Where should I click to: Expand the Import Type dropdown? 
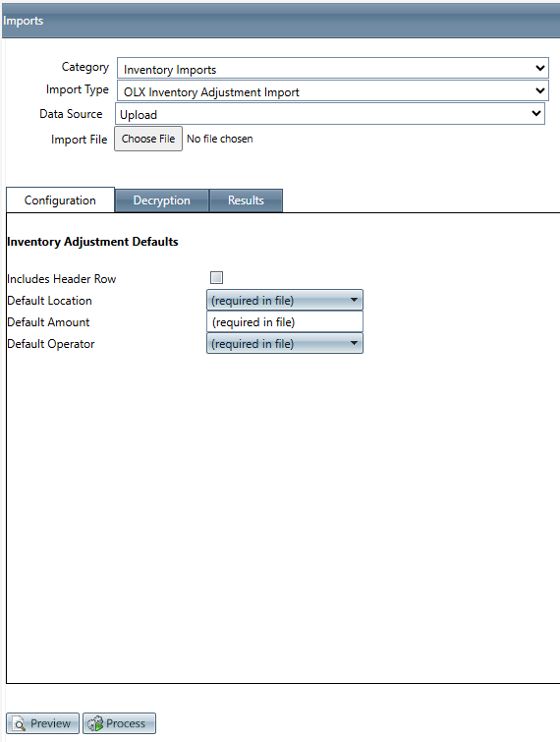[x=333, y=90]
